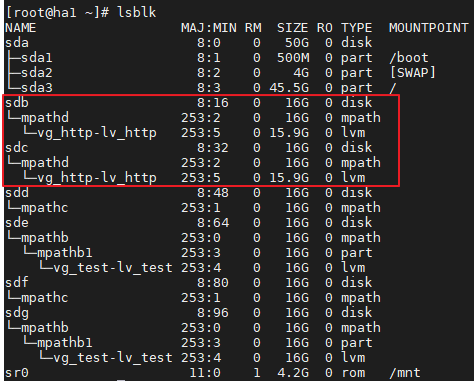Click the sda2 partition name
Screen dimensions: 474x381
[37, 73]
